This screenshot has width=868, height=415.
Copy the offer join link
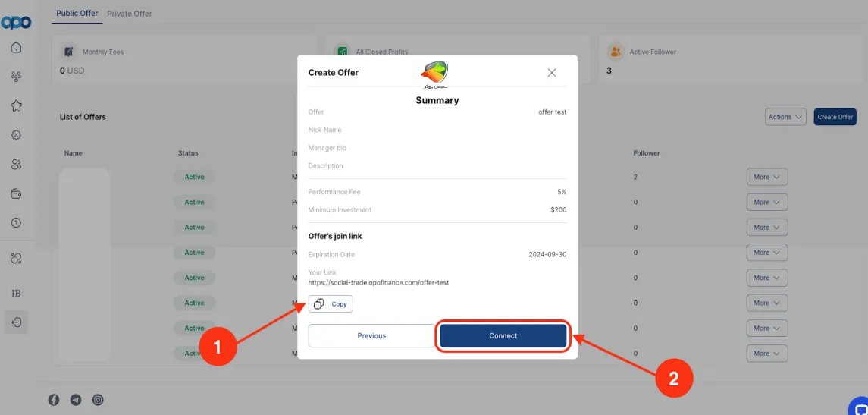click(x=331, y=304)
